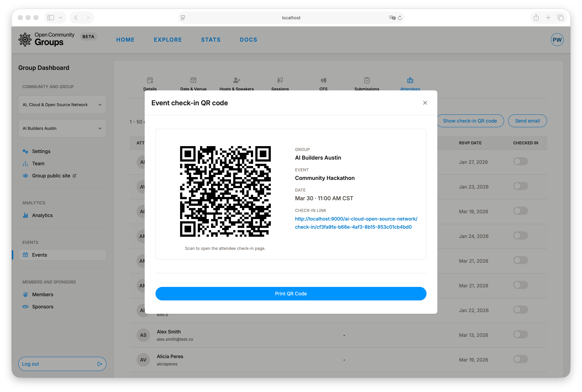
Task: Click the Sessions tab icon
Action: (x=280, y=80)
